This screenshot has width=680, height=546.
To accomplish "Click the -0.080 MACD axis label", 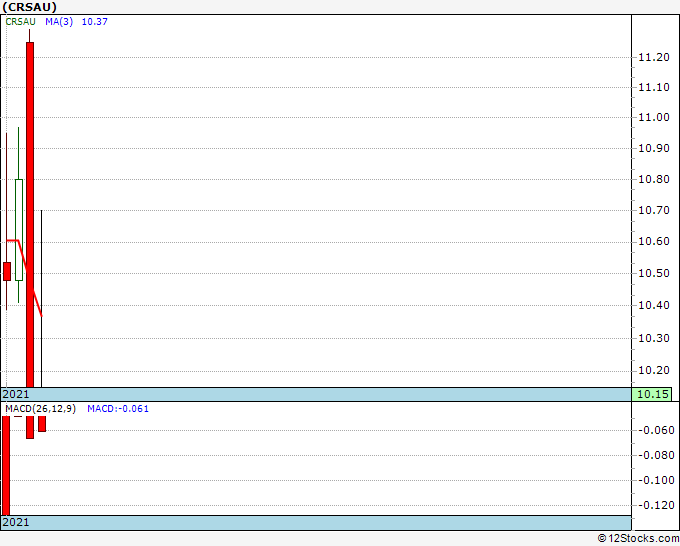I will (656, 455).
